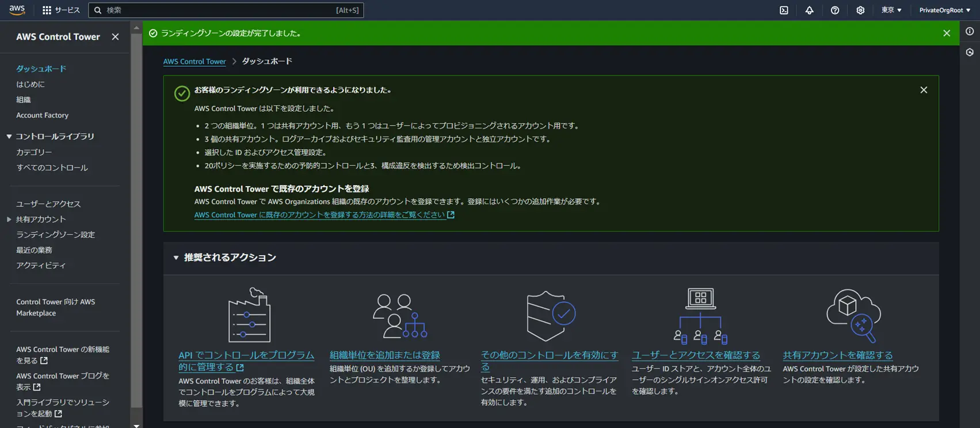Click the side navigation scroll up arrow
980x428 pixels.
coord(136,27)
